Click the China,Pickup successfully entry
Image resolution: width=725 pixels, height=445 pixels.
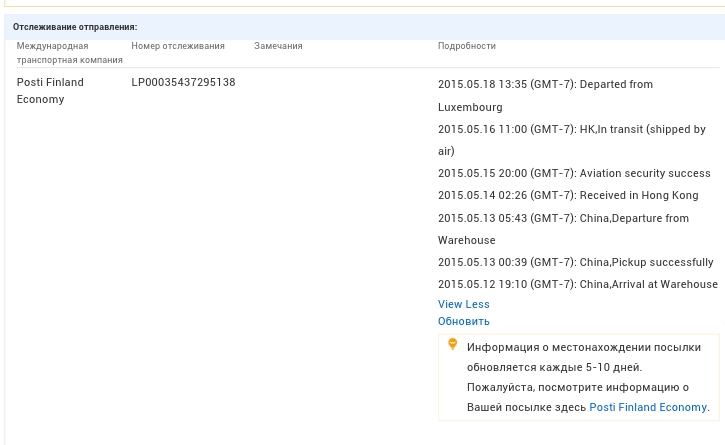click(575, 262)
